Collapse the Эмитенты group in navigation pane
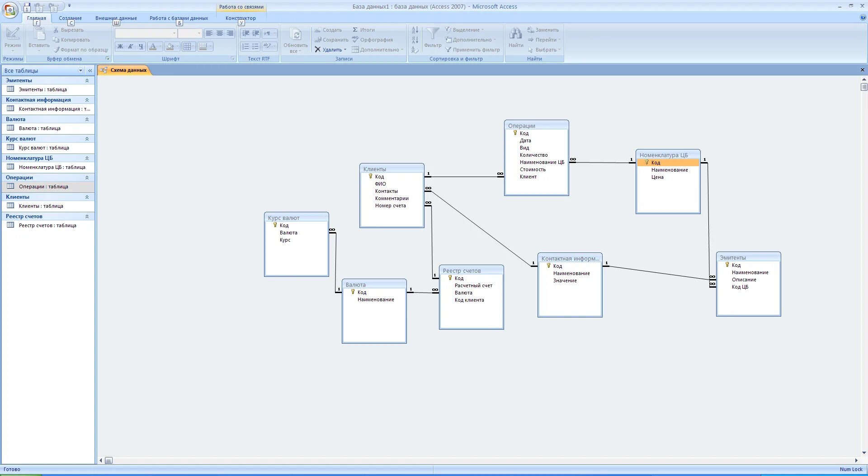This screenshot has width=868, height=476. (x=87, y=80)
